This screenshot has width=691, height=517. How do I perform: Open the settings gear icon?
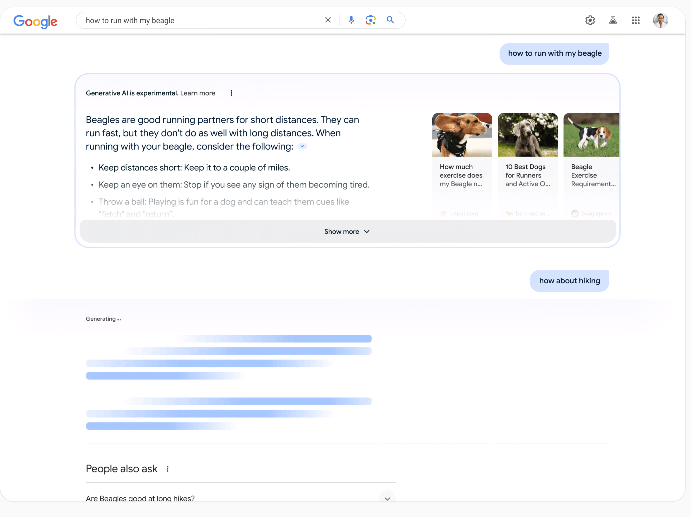[590, 20]
